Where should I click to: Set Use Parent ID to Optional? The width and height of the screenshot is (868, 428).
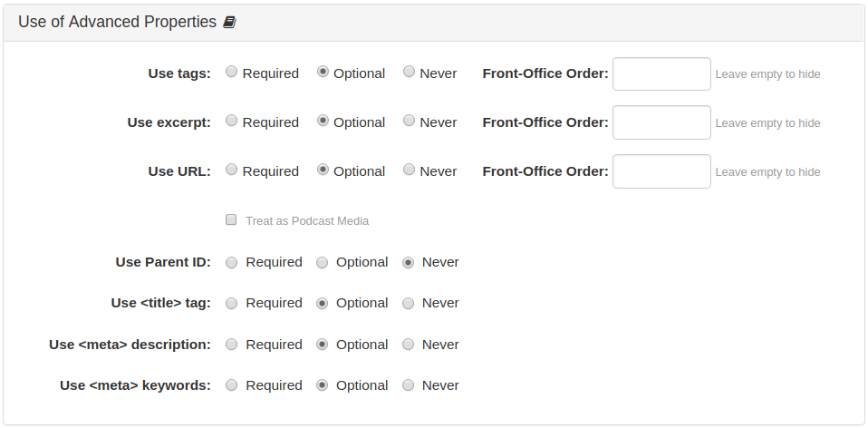(x=323, y=262)
